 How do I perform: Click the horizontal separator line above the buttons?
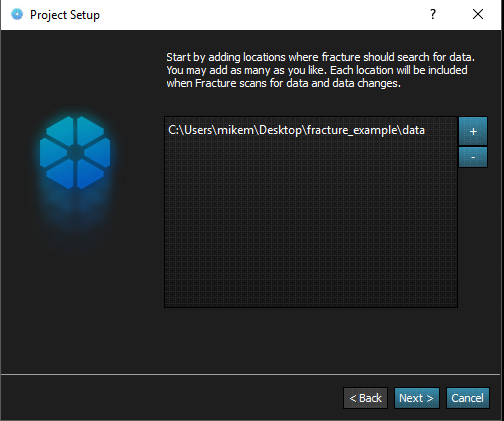(251, 374)
